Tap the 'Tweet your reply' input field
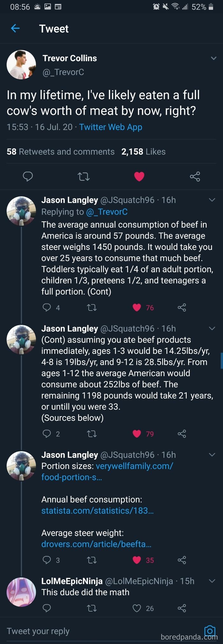The width and height of the screenshot is (223, 644). coord(38,631)
